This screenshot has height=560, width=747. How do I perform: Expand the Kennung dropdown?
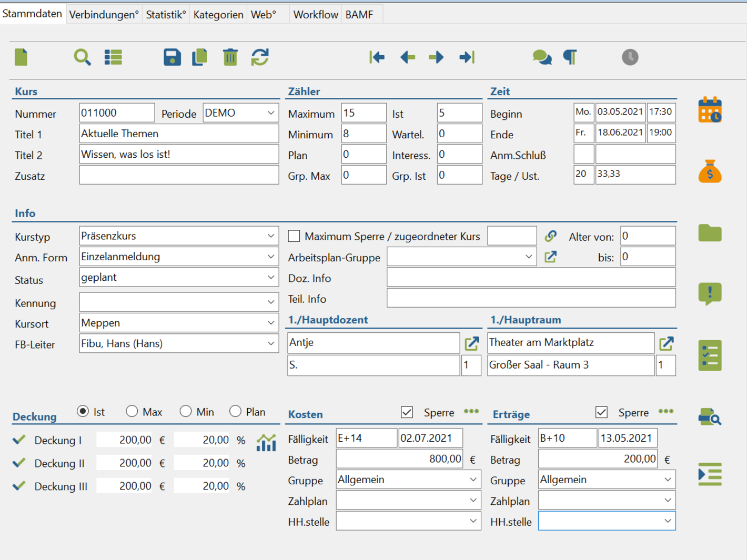coord(270,302)
